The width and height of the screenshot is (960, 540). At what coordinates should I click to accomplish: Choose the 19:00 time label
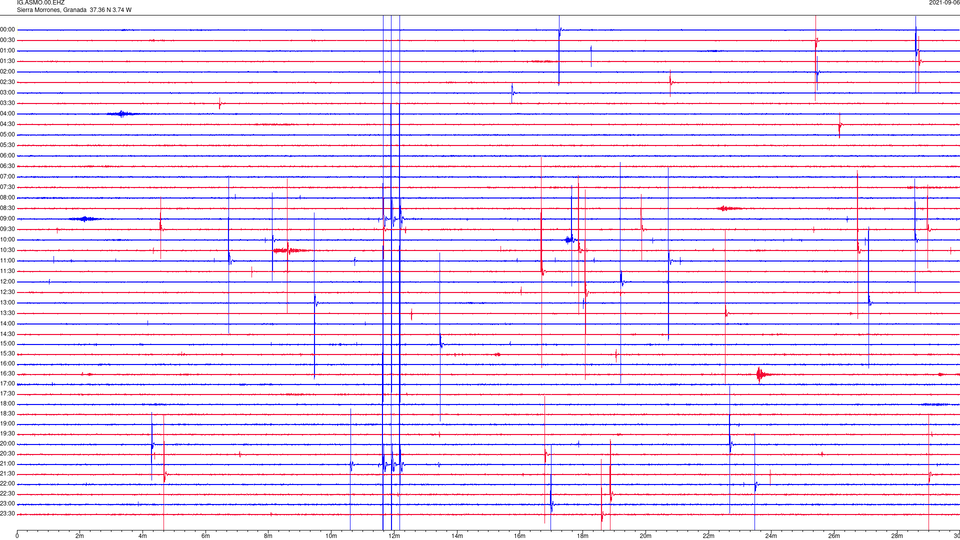point(8,424)
